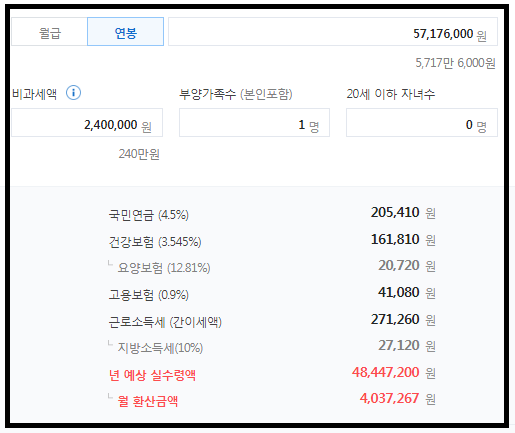Open the 비과세액 info icon
Screen dimensions: 515x433
pos(73,93)
